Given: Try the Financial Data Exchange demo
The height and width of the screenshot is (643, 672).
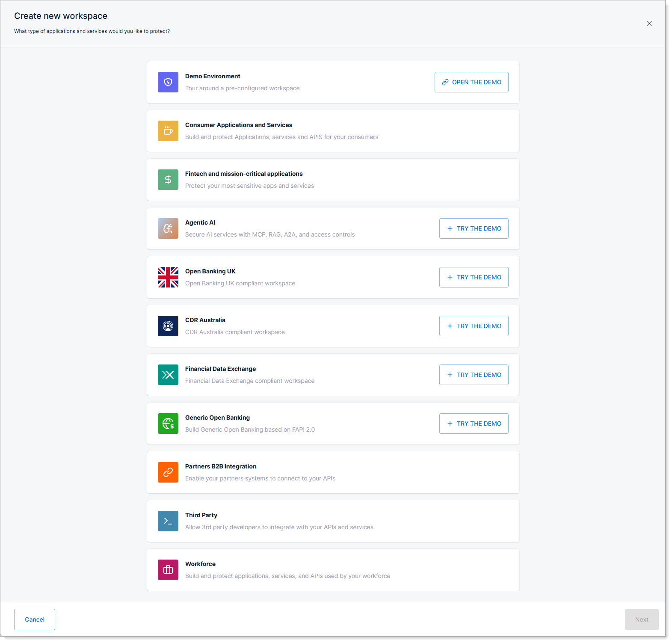Looking at the screenshot, I should 474,375.
